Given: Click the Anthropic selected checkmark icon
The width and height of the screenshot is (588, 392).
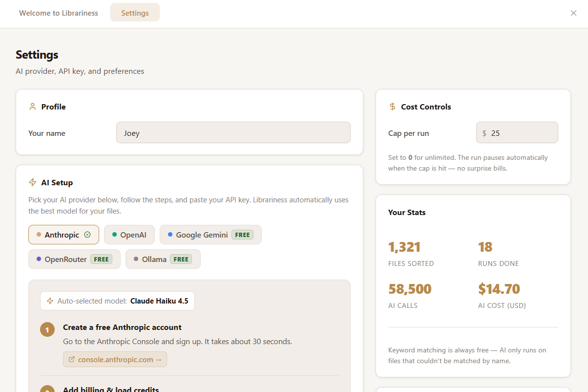Looking at the screenshot, I should tap(87, 235).
